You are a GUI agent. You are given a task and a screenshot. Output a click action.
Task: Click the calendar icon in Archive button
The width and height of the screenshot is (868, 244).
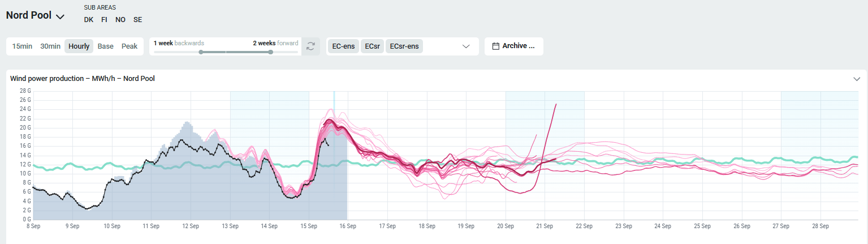point(495,46)
